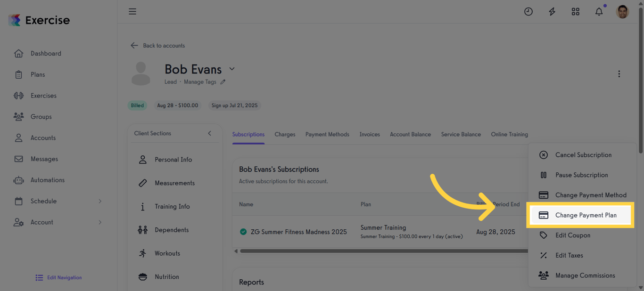Select Change Payment Method menu item
Image resolution: width=644 pixels, height=291 pixels.
[x=582, y=195]
